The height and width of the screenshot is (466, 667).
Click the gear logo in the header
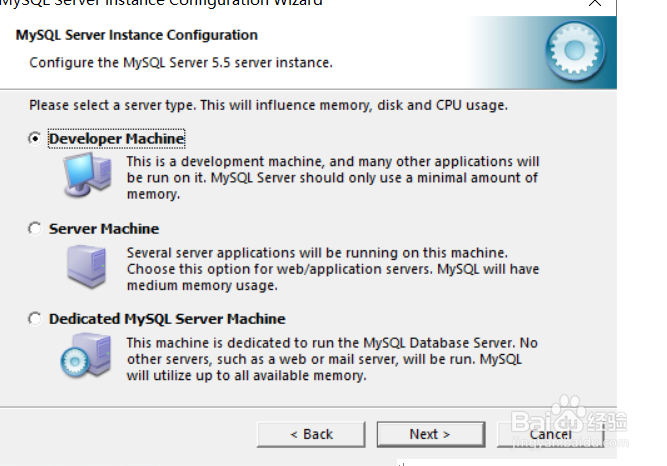[575, 51]
